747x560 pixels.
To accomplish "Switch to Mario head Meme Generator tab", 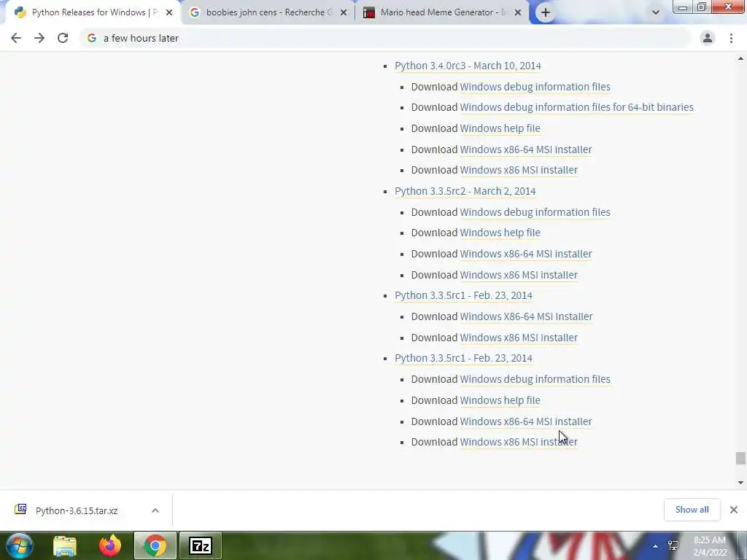I will (x=443, y=12).
